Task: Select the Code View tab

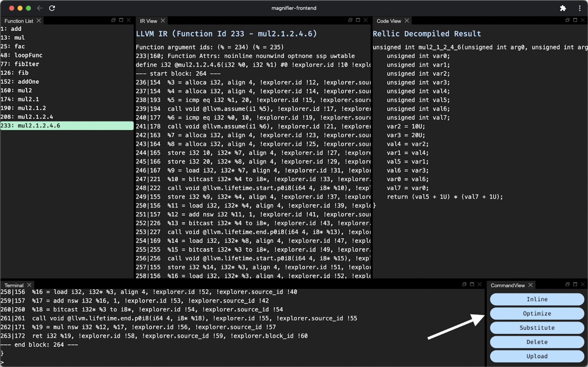Action: pyautogui.click(x=388, y=21)
